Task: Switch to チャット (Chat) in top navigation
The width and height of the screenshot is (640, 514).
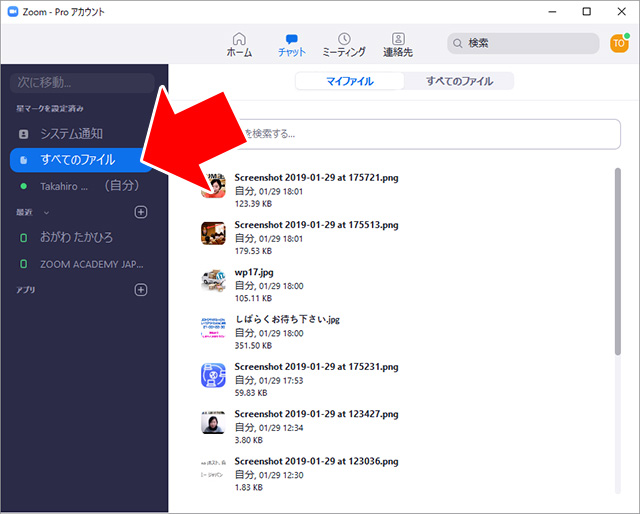Action: (292, 38)
